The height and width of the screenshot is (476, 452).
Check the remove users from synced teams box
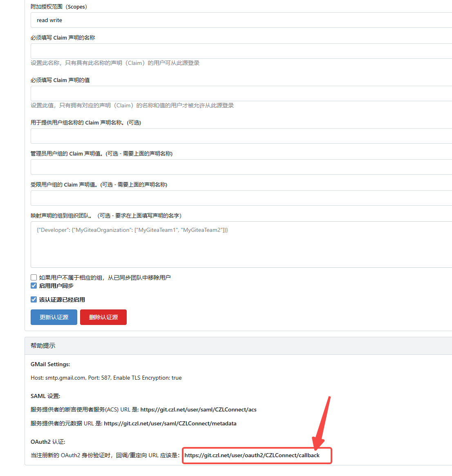34,278
